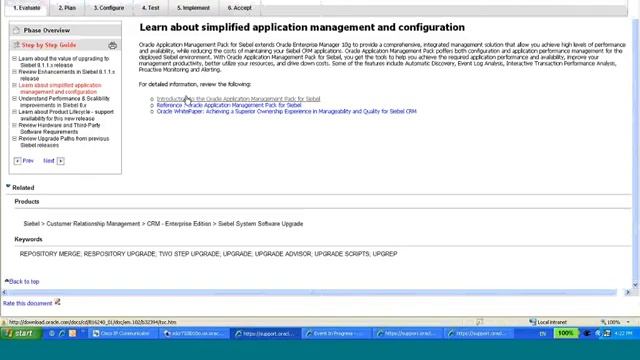Click the document icon next to 'Review Enhancements in Siebel 8.1.1.x'
Screen dimensions: 640x360
(x=15, y=72)
